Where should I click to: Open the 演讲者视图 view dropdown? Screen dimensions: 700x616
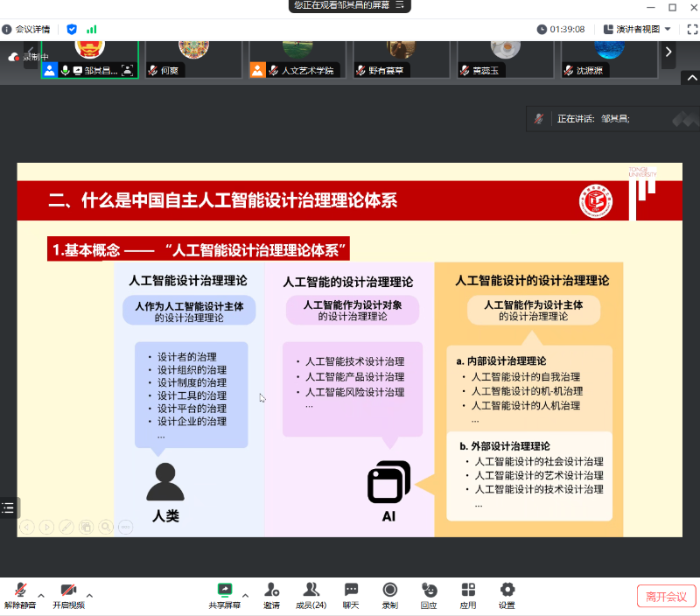click(644, 29)
